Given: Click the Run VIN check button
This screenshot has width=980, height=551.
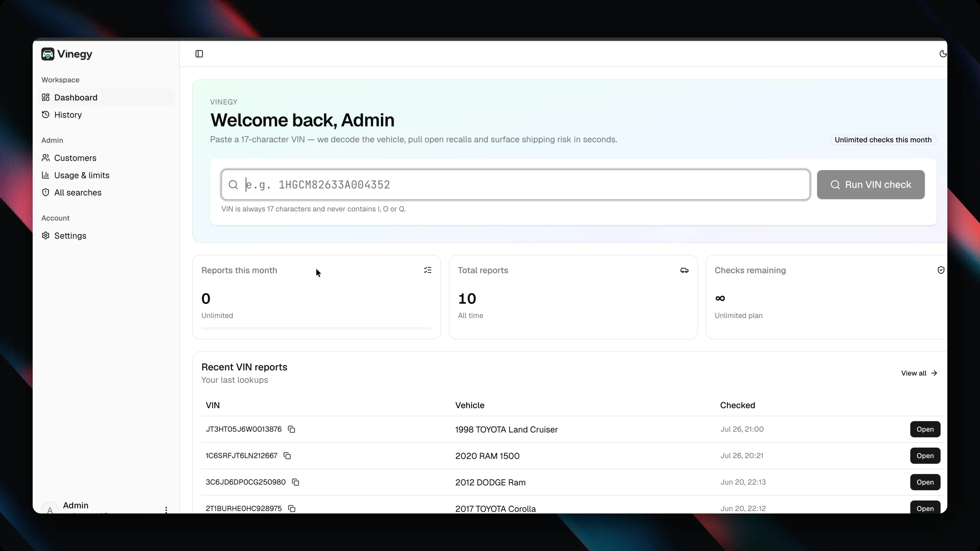Looking at the screenshot, I should [x=871, y=185].
